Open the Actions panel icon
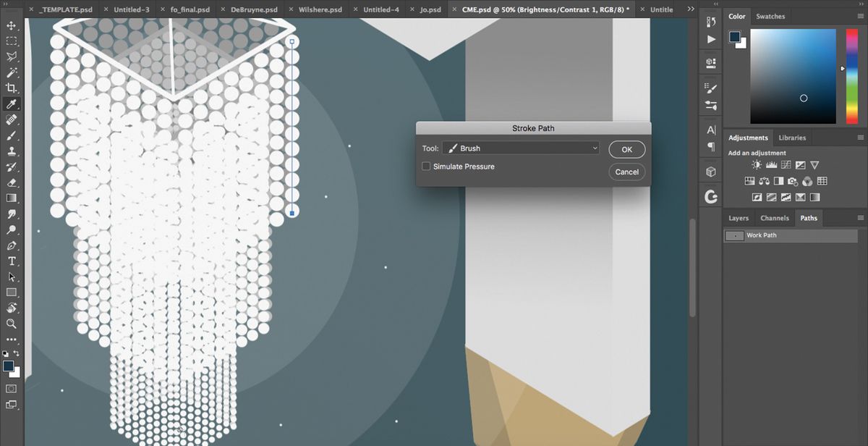 pyautogui.click(x=711, y=40)
